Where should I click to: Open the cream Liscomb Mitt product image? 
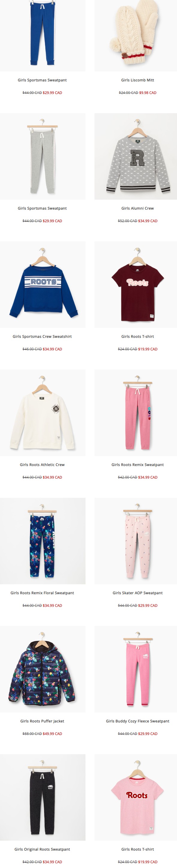(x=136, y=35)
